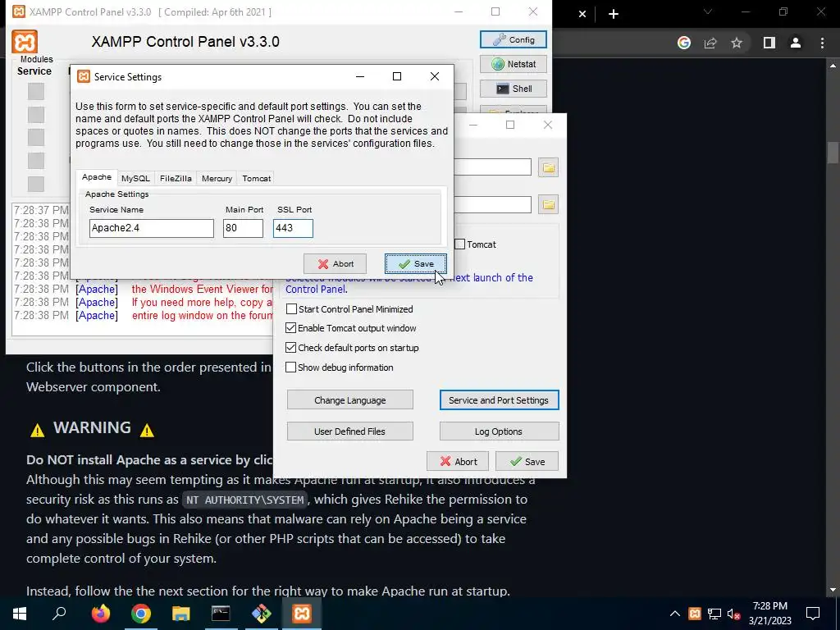The image size is (840, 630).
Task: Click Abort in the Configuration dialog
Action: pyautogui.click(x=458, y=461)
